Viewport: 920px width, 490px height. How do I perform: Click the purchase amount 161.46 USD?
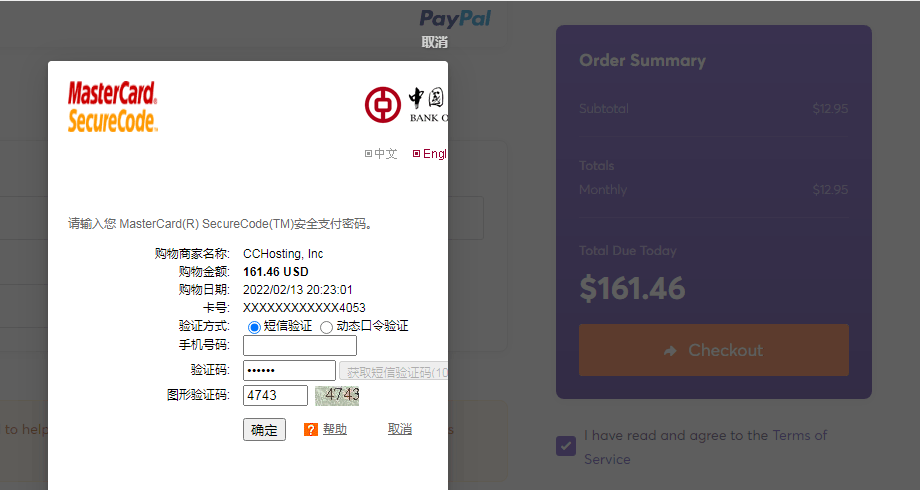tap(276, 272)
